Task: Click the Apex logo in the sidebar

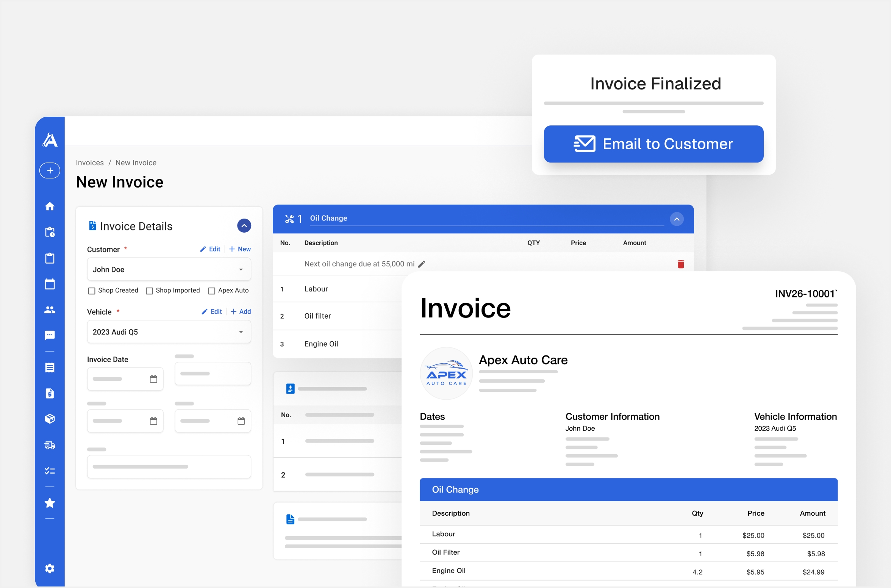Action: 50,140
